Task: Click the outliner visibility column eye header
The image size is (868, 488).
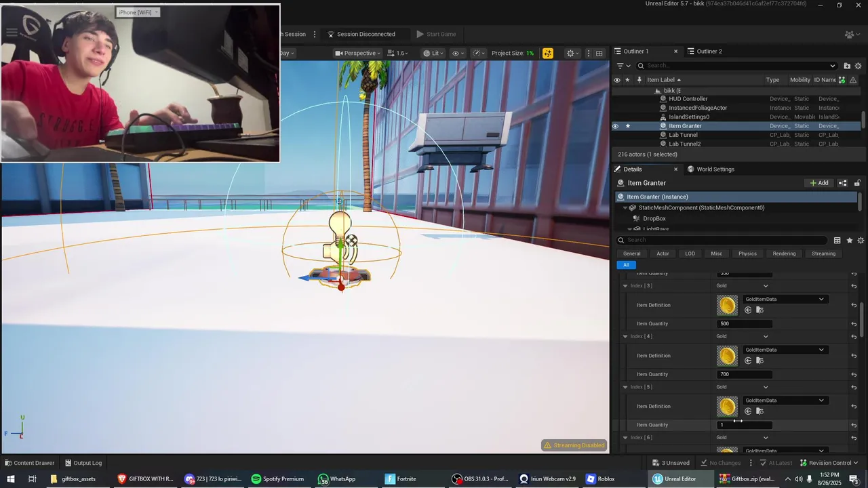Action: click(x=616, y=80)
